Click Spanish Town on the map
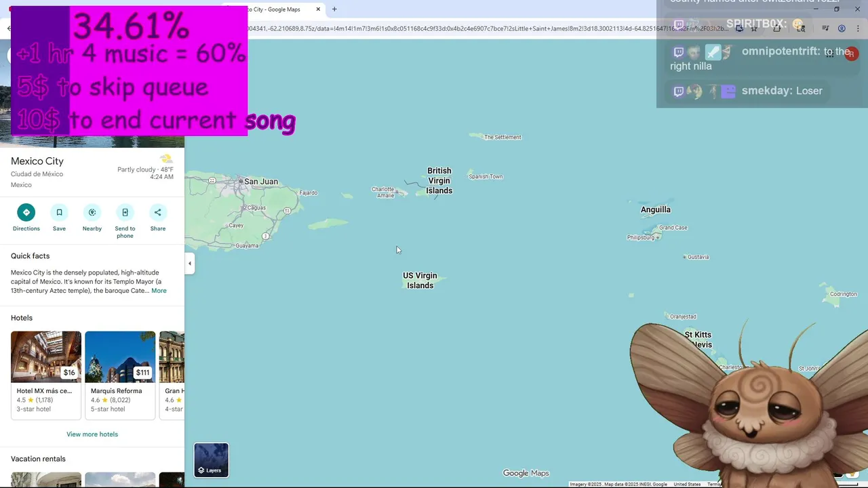The image size is (868, 488). pos(486,177)
